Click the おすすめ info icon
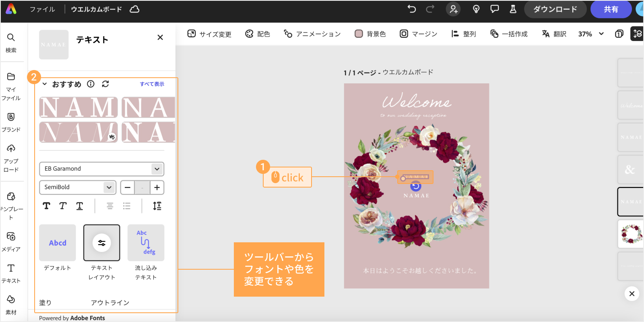This screenshot has height=322, width=644. [91, 84]
